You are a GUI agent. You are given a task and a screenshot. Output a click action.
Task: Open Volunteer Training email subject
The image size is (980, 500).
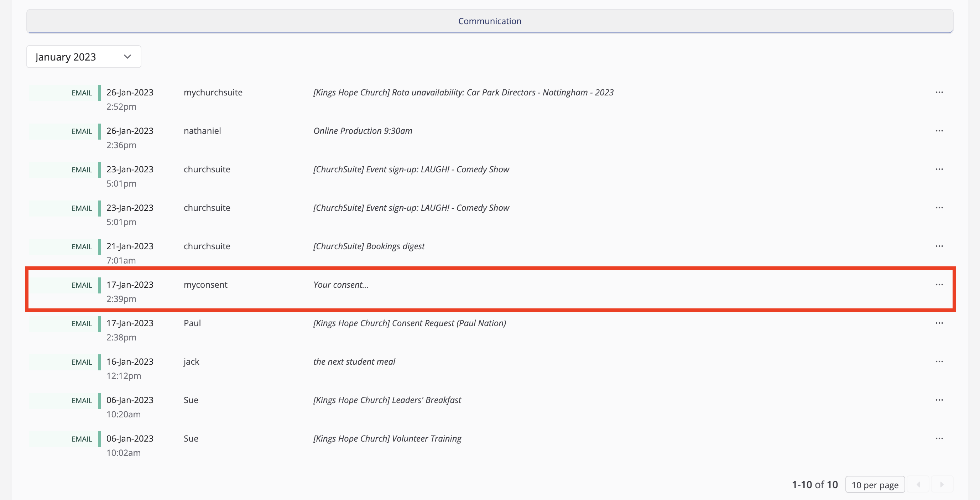(x=387, y=438)
